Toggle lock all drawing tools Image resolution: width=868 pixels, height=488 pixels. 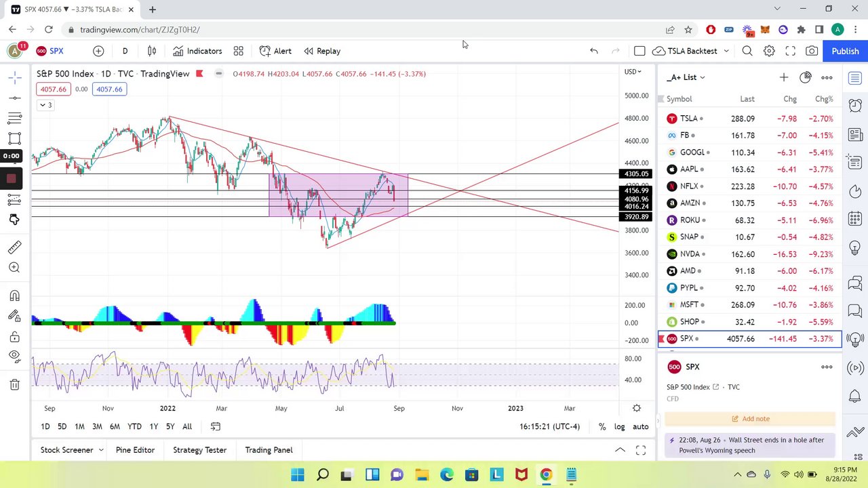14,337
